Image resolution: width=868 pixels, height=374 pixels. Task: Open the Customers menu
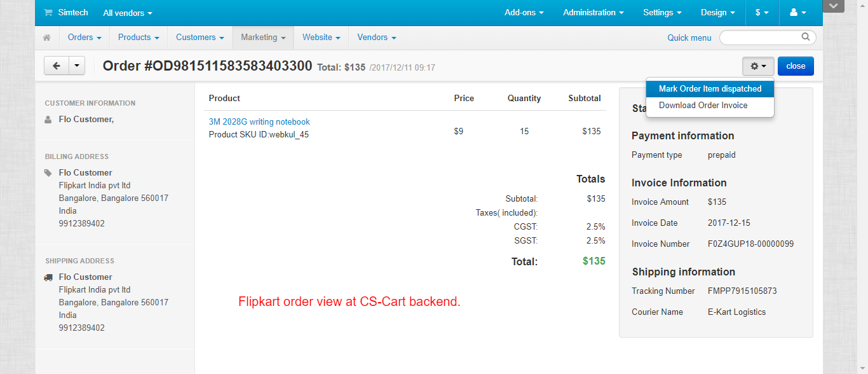click(x=200, y=38)
